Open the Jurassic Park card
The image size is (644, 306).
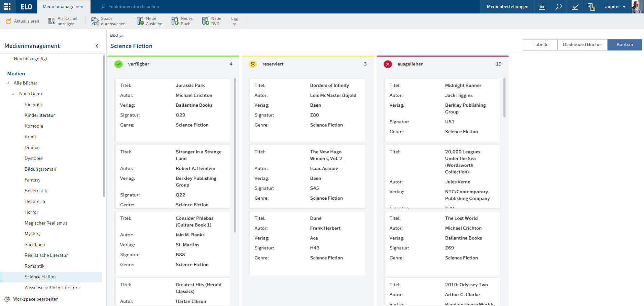click(173, 110)
